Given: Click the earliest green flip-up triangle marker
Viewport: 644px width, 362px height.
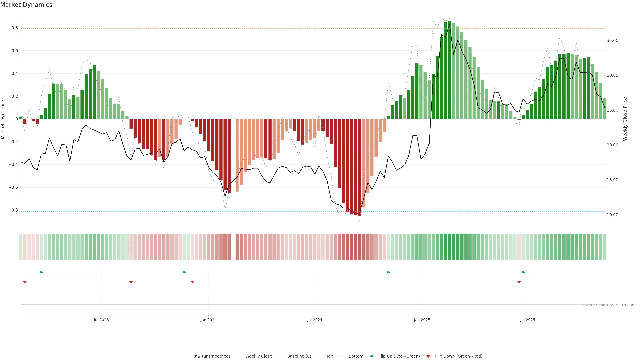Looking at the screenshot, I should (x=41, y=272).
